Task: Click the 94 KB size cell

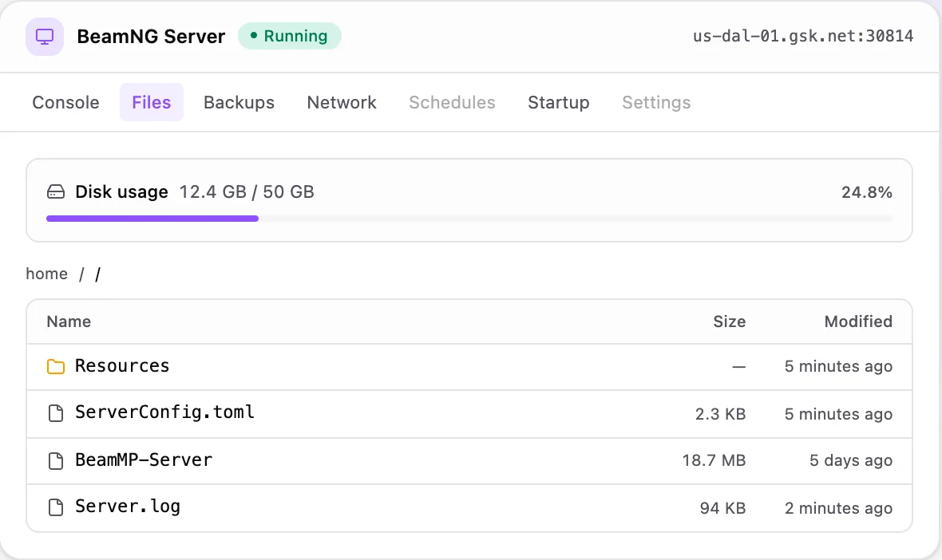Action: 722,508
